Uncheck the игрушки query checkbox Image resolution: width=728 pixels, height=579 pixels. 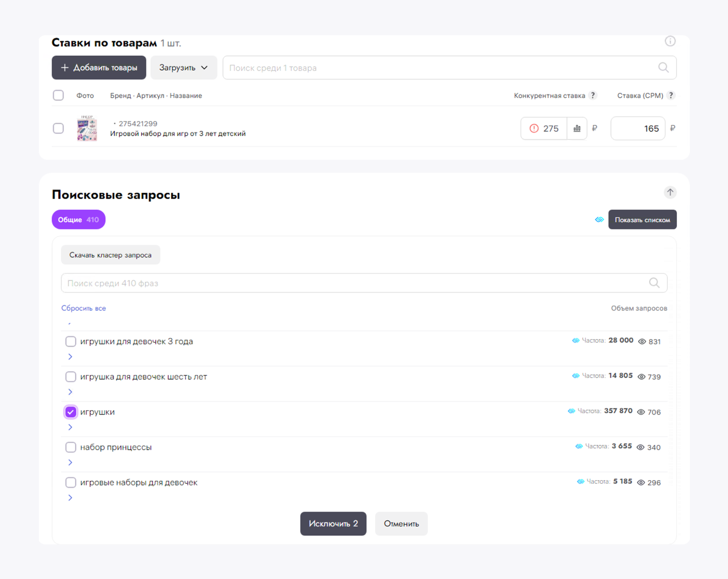71,412
